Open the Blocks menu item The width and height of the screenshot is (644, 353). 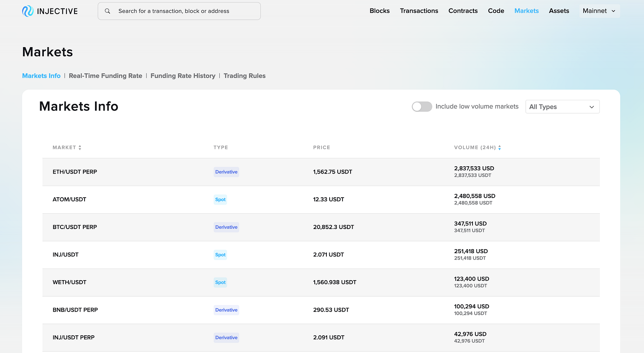(x=380, y=11)
